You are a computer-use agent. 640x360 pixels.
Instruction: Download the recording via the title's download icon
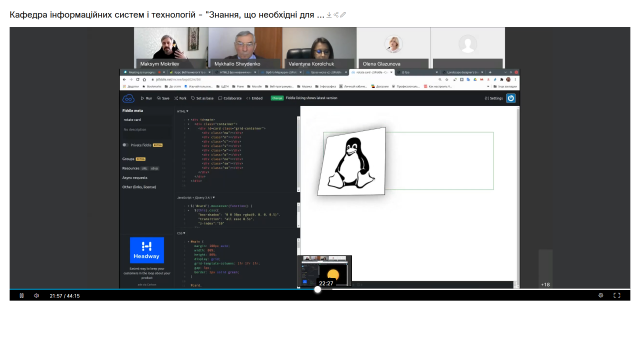(x=329, y=15)
